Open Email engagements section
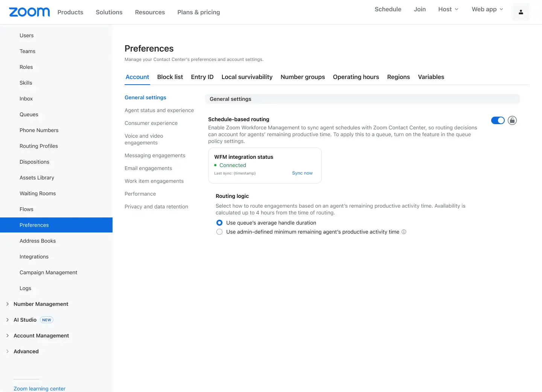The image size is (542, 392). tap(148, 168)
